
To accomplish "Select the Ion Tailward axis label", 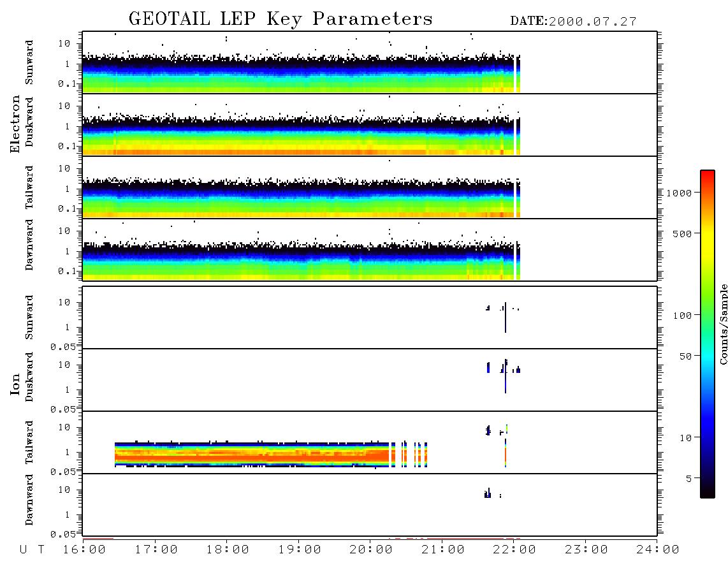I will point(29,442).
